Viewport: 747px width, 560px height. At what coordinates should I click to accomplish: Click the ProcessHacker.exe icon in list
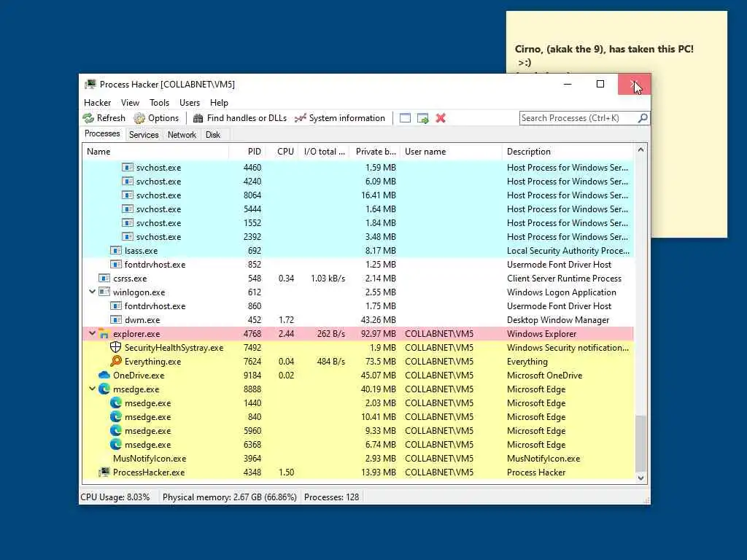click(x=104, y=472)
